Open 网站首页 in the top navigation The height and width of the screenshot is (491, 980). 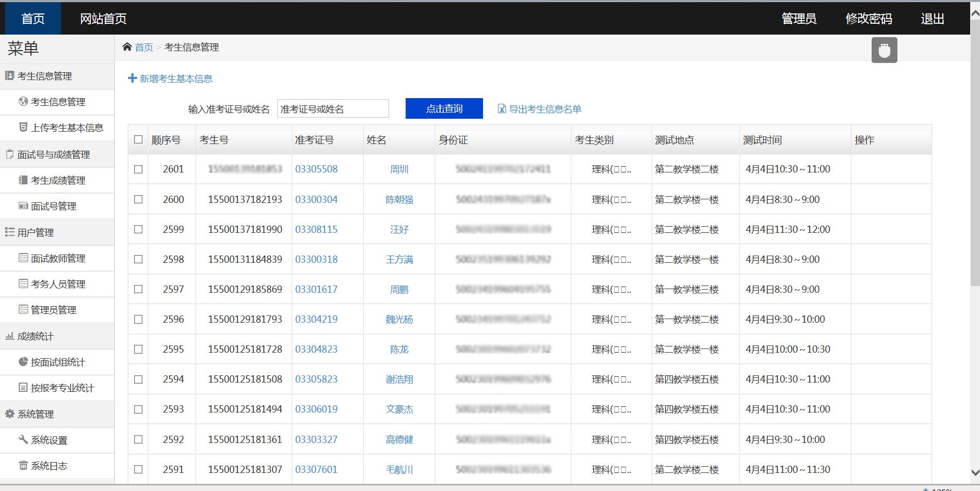pyautogui.click(x=103, y=19)
